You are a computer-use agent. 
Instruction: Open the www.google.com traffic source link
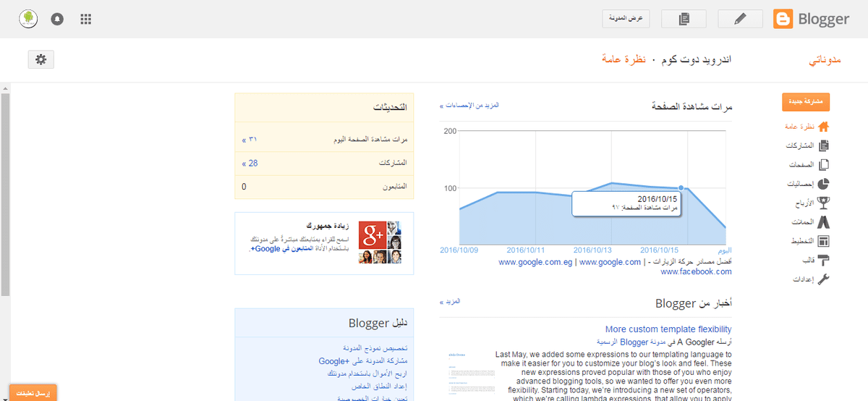pyautogui.click(x=610, y=262)
